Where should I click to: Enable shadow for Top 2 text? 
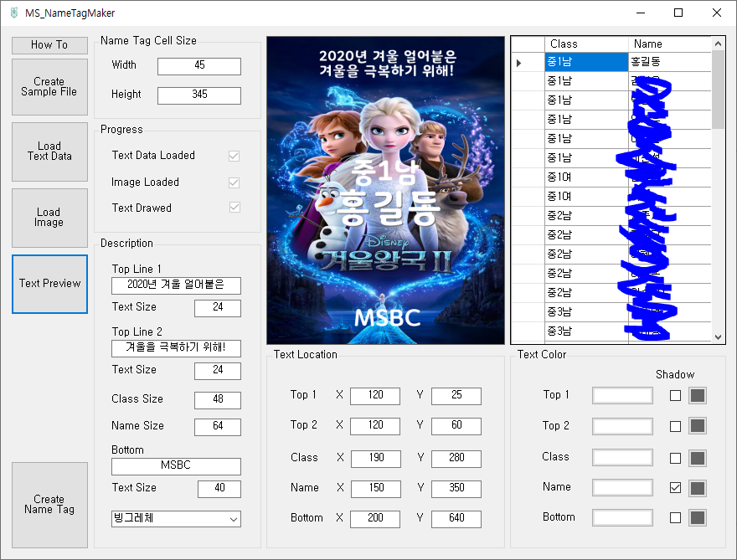click(675, 426)
